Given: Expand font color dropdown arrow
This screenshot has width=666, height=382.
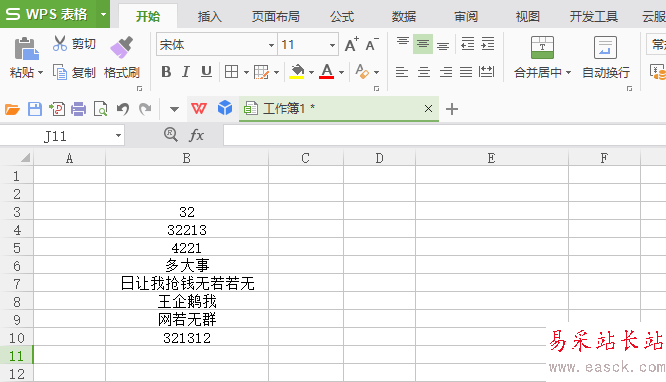Looking at the screenshot, I should click(341, 73).
